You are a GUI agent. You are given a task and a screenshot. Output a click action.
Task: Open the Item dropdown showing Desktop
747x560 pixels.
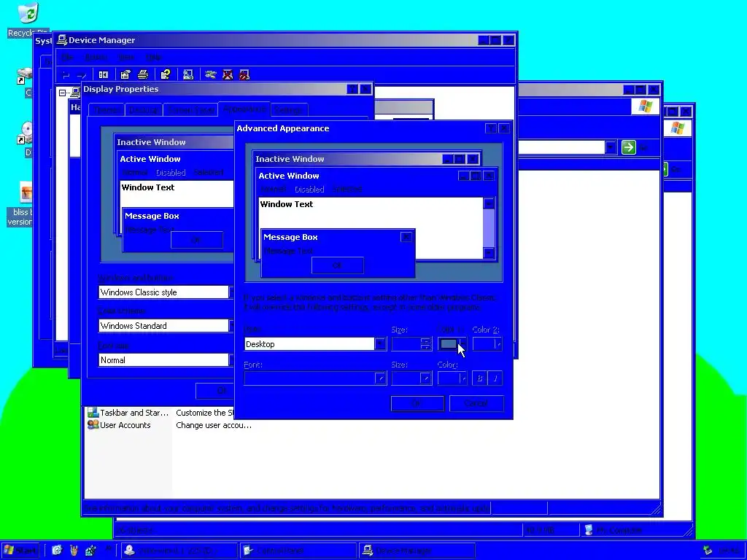(x=379, y=344)
